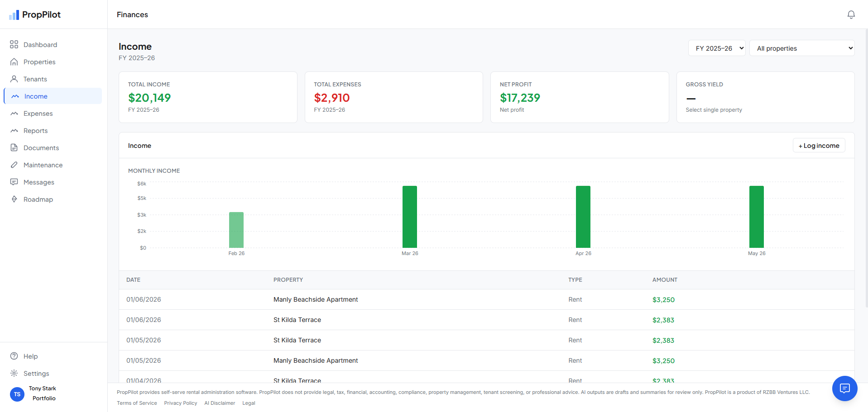
Task: Click the page vertical scrollbar
Action: click(x=866, y=168)
